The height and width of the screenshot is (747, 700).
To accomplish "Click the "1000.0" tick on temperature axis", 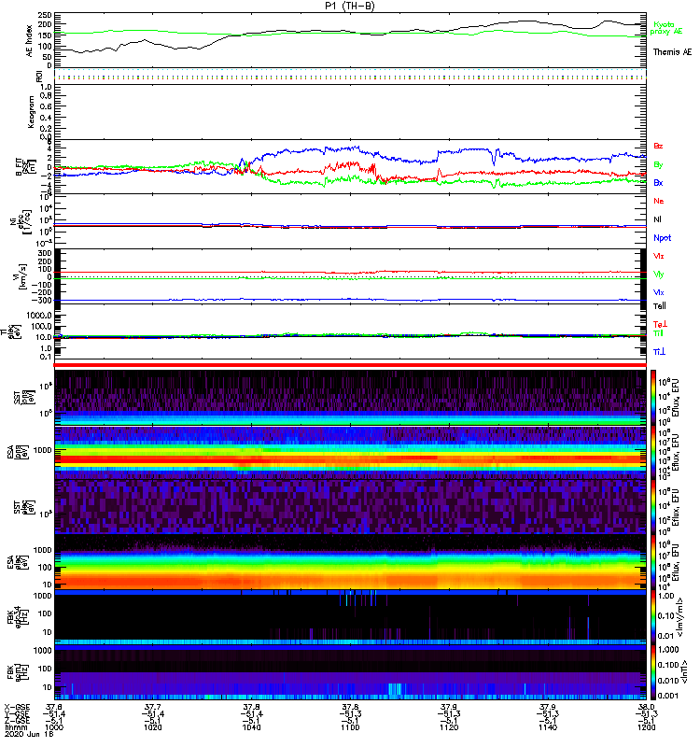I will [39, 316].
